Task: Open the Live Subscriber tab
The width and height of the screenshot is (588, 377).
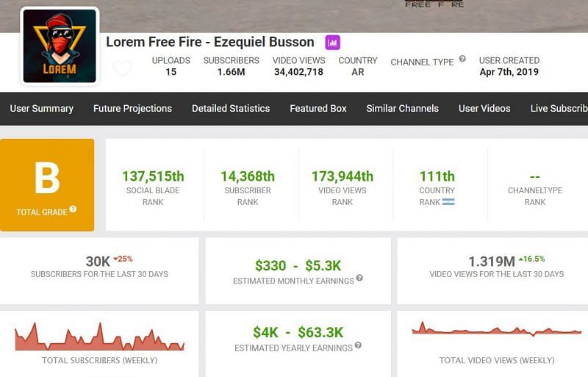Action: [x=559, y=108]
